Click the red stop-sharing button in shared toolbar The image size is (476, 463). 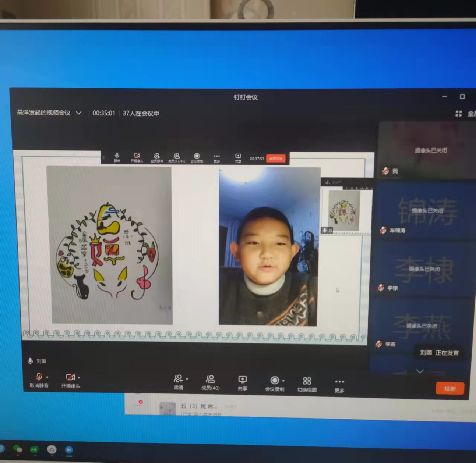tap(275, 159)
